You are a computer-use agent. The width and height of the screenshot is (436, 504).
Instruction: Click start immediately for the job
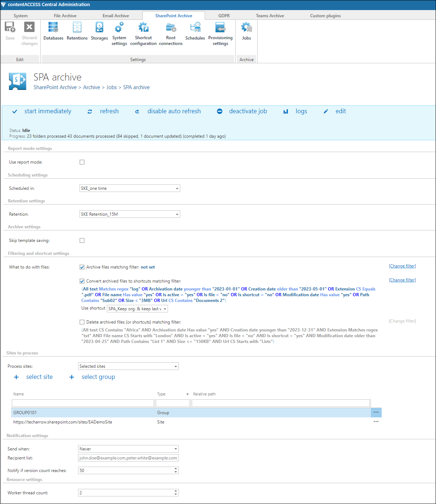47,111
